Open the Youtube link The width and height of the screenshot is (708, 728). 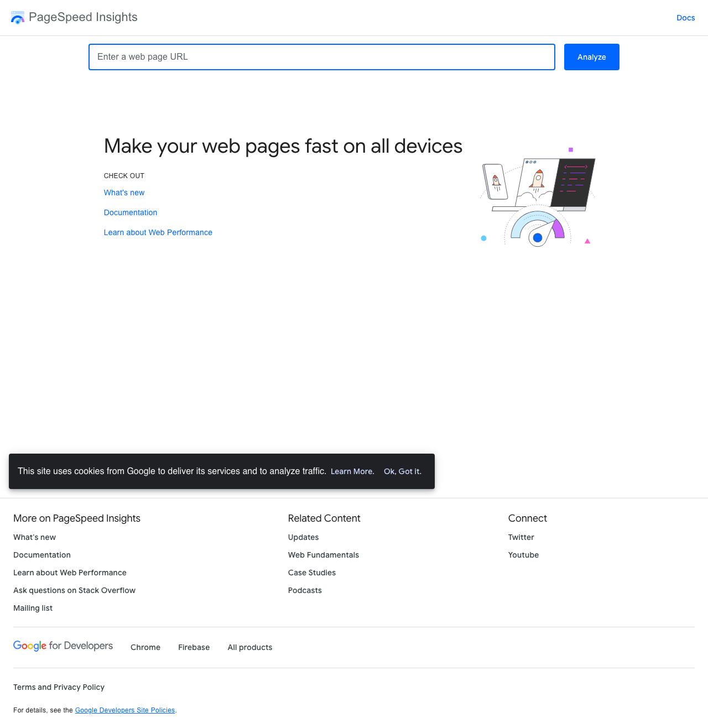point(523,555)
